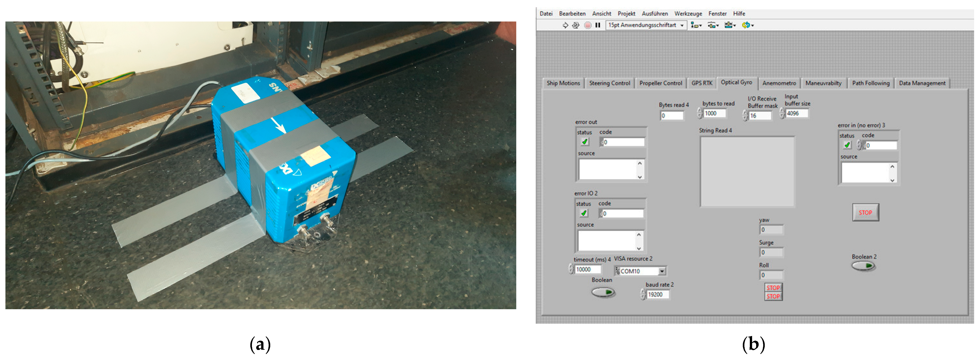Click the red Abort Execution icon
Screen dimensions: 980x359
[x=588, y=25]
